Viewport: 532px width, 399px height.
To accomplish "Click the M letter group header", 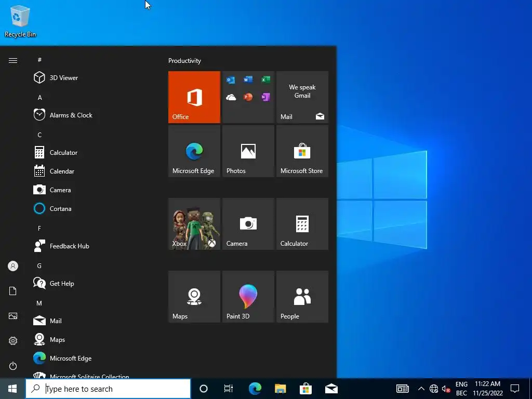I will 39,303.
